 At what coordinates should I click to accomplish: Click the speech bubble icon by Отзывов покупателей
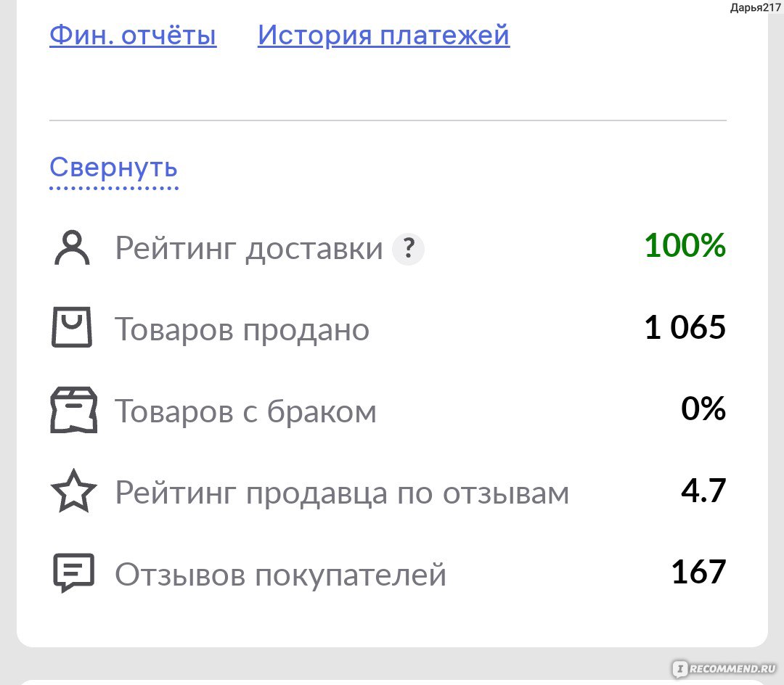pyautogui.click(x=73, y=573)
